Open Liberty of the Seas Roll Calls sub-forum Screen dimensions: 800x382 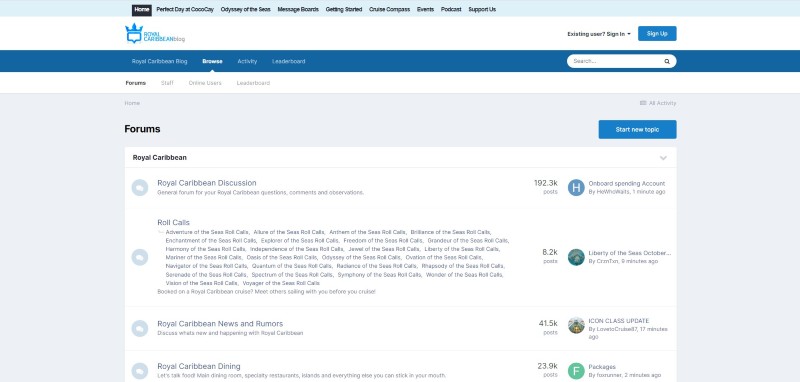(x=461, y=249)
